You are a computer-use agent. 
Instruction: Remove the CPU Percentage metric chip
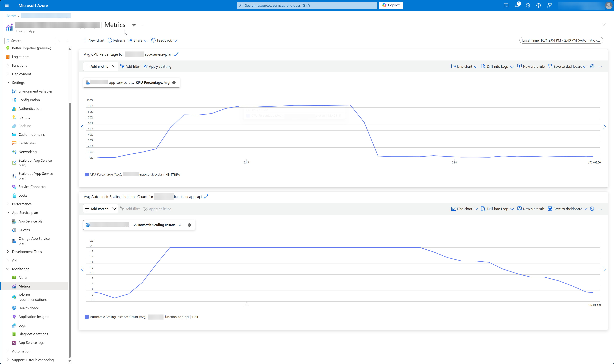(x=174, y=82)
